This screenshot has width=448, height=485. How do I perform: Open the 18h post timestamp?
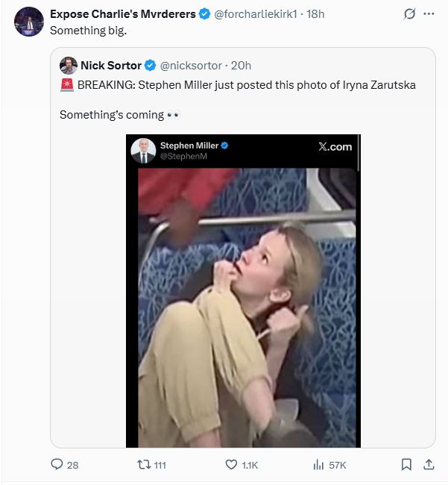pyautogui.click(x=316, y=14)
